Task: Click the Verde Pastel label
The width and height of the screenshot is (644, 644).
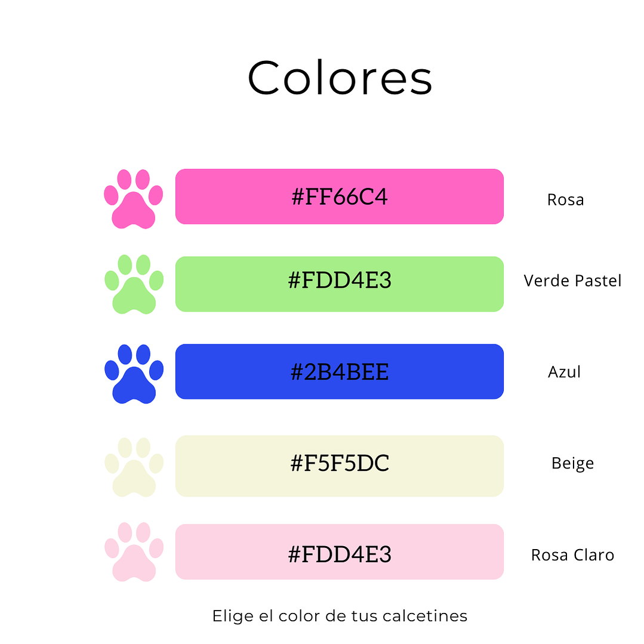Action: (572, 281)
